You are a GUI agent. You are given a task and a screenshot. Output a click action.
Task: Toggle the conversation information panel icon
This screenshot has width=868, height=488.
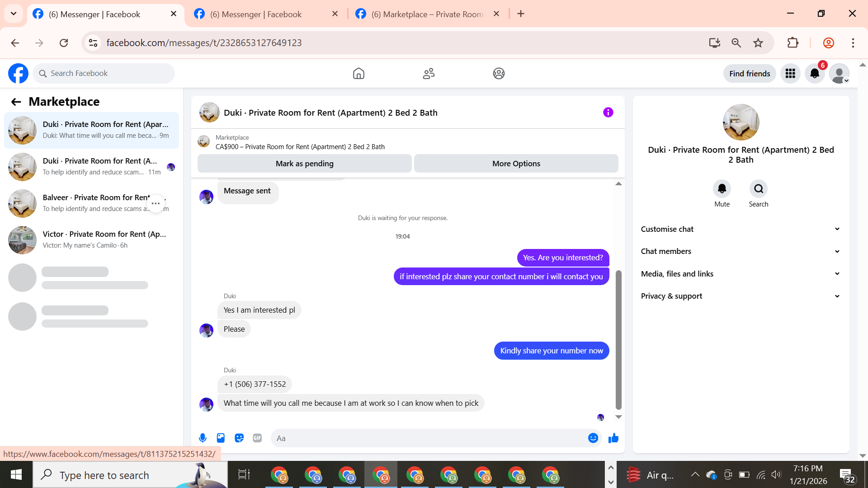(608, 113)
